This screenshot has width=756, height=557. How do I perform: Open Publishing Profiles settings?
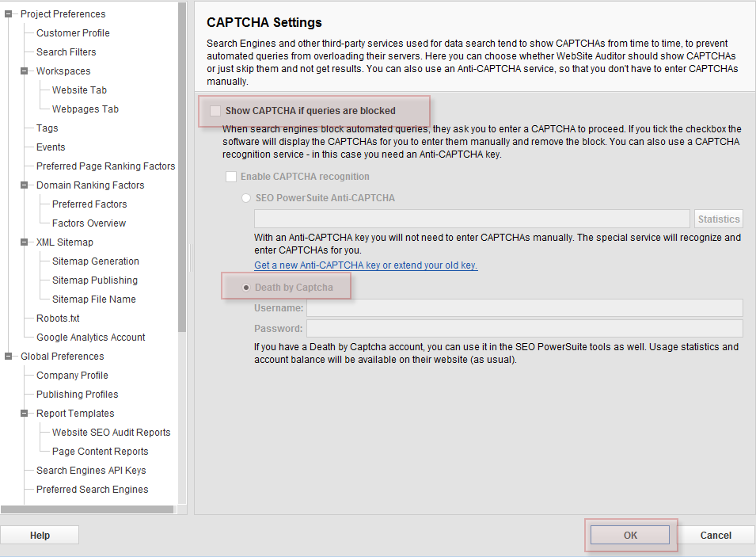click(77, 395)
